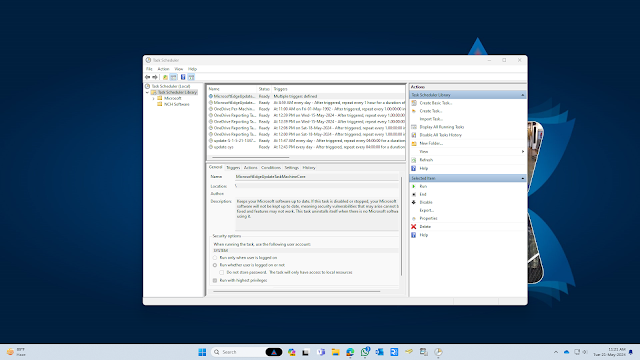This screenshot has height=360, width=640.
Task: Open Microsoft Edge from the taskbar
Action: [x=350, y=352]
